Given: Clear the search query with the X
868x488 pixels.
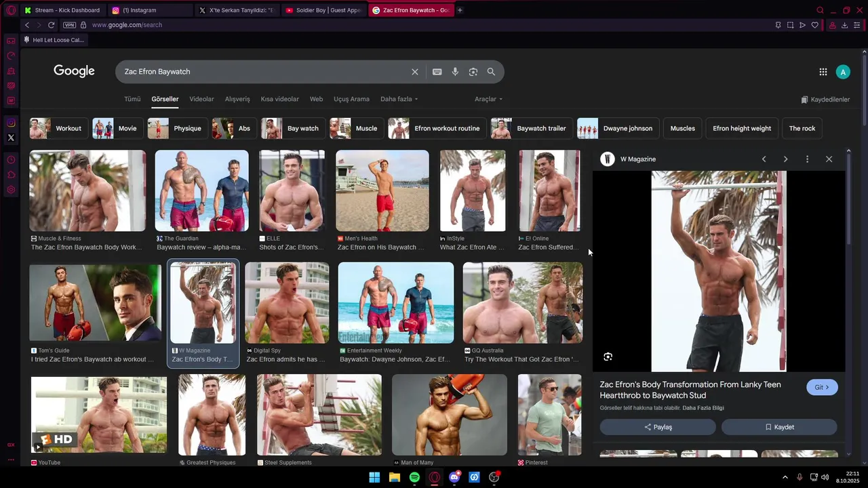Looking at the screenshot, I should [415, 72].
